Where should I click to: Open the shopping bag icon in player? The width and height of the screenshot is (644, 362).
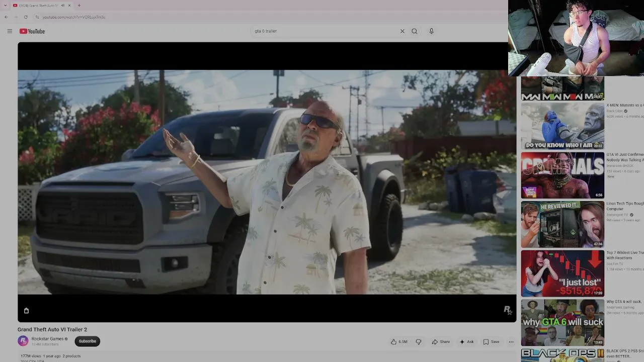(26, 311)
